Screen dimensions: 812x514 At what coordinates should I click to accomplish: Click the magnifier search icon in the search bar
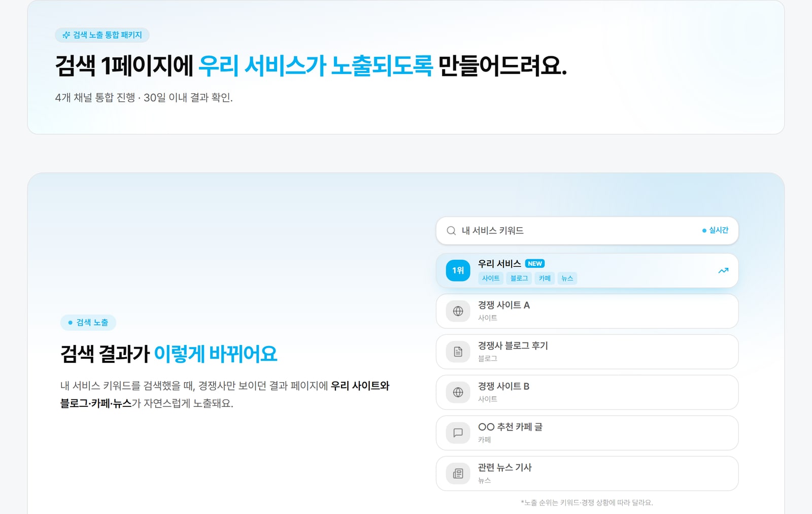tap(451, 231)
